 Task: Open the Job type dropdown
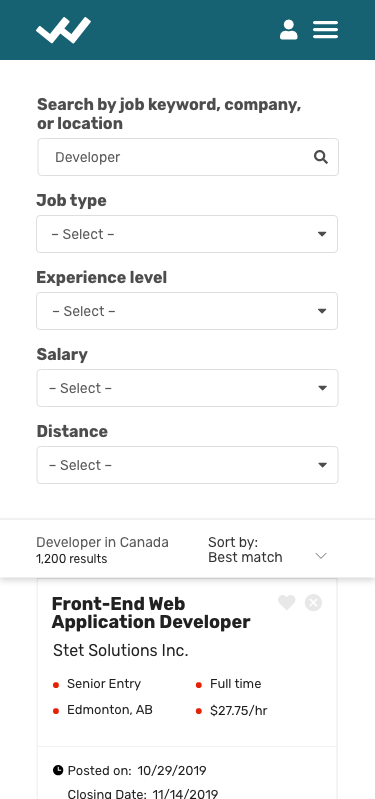point(187,234)
